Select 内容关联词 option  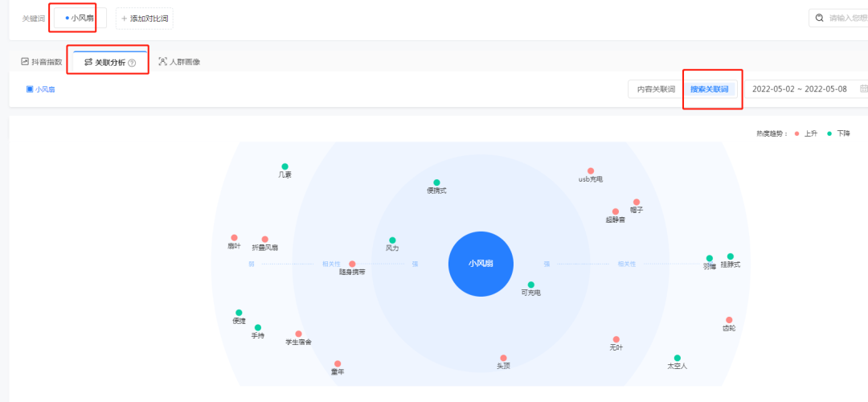coord(656,89)
